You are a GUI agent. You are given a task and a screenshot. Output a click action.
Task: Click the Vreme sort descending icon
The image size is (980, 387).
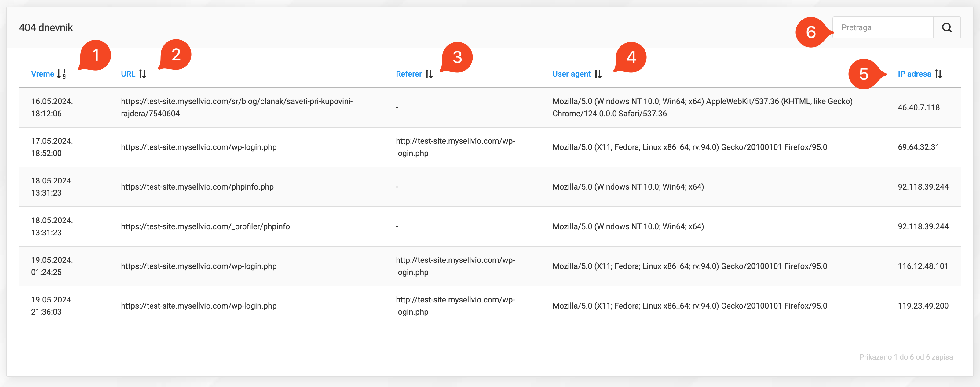[x=61, y=74]
